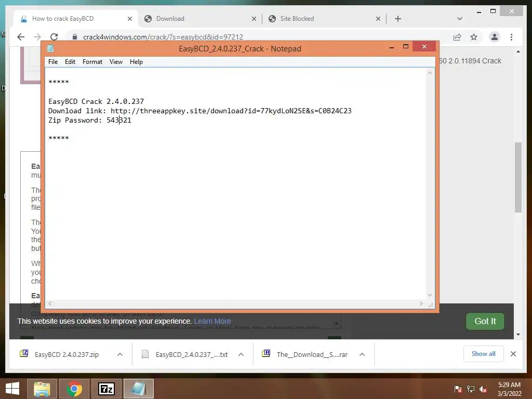Image resolution: width=532 pixels, height=399 pixels.
Task: Share this page via Chrome
Action: tap(457, 37)
